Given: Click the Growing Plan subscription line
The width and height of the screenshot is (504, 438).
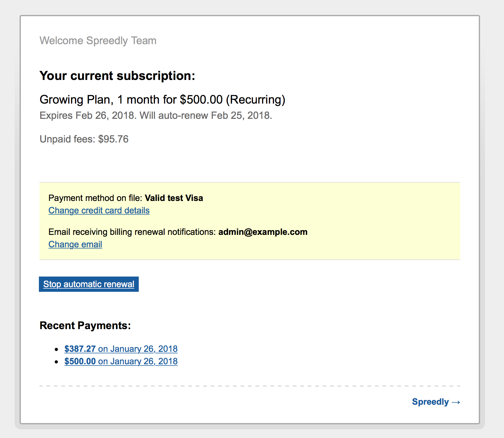Looking at the screenshot, I should tap(162, 100).
